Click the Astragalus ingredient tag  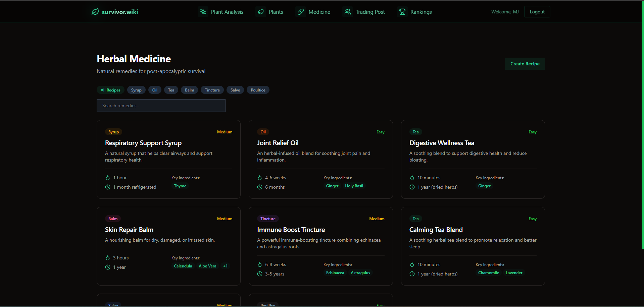(360, 273)
